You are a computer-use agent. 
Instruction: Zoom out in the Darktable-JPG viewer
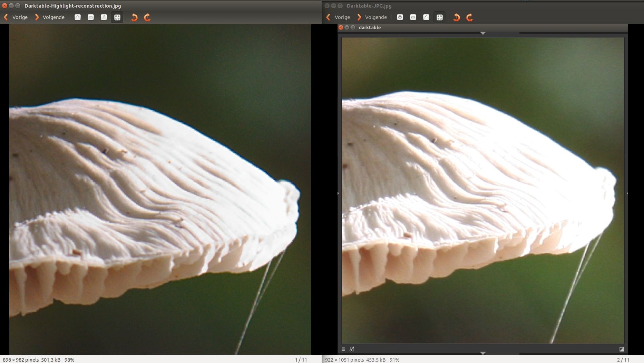[x=413, y=17]
